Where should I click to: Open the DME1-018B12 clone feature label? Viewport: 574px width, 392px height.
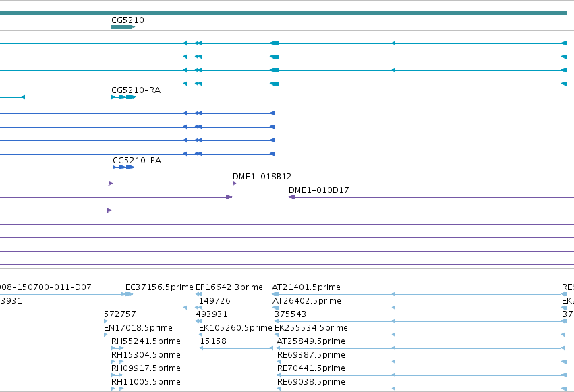(x=262, y=176)
